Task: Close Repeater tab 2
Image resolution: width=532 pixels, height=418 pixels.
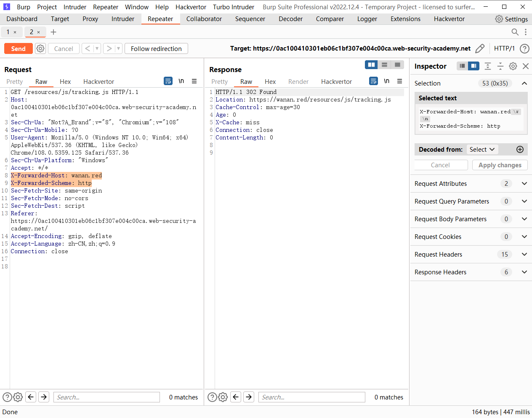Action: pyautogui.click(x=39, y=32)
